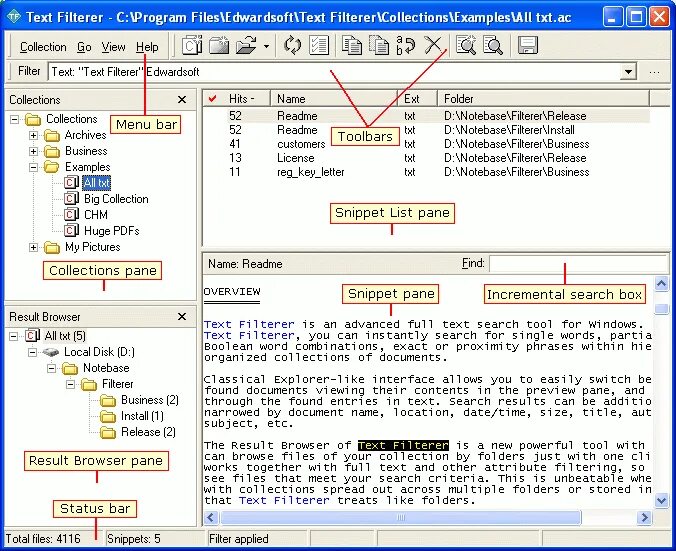676x551 pixels.
Task: Select the Big Collection item
Action: 116,199
